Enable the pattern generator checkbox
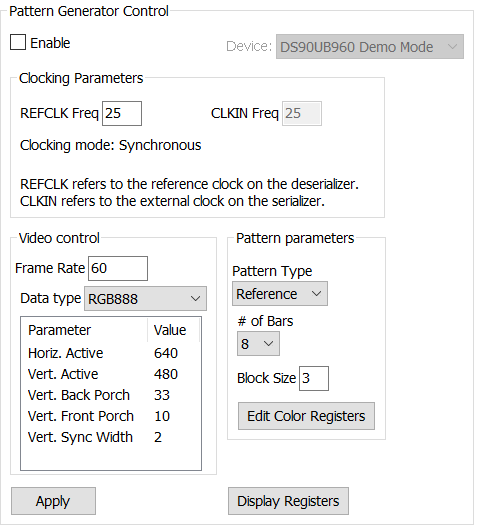 (x=18, y=43)
